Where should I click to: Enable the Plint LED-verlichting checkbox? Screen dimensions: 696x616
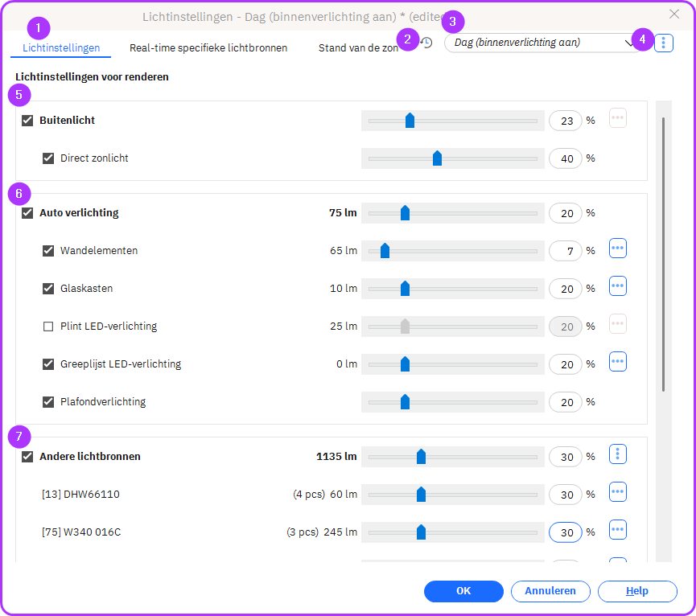tap(48, 326)
